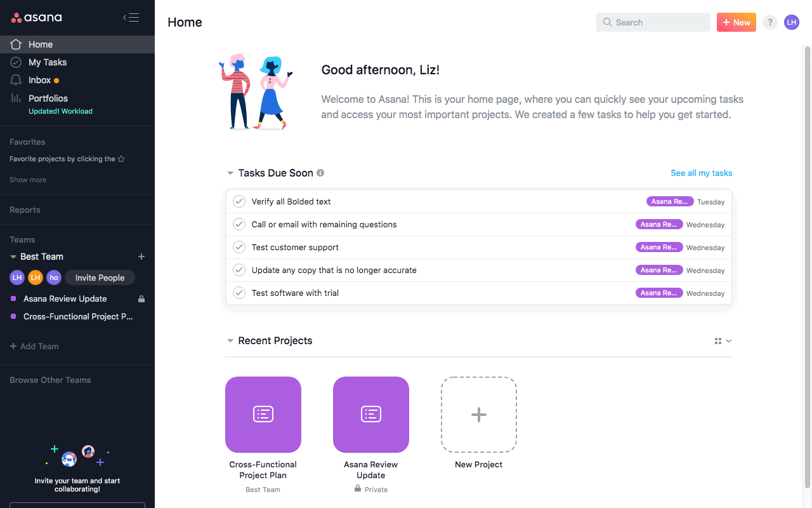Mark 'Test customer support' complete
Image resolution: width=812 pixels, height=508 pixels.
pos(239,247)
